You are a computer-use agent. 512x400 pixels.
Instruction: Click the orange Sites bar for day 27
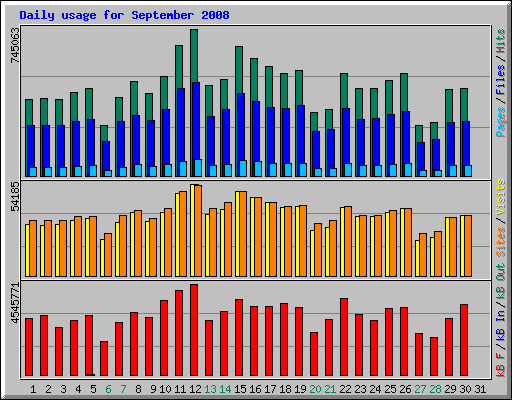(x=423, y=255)
